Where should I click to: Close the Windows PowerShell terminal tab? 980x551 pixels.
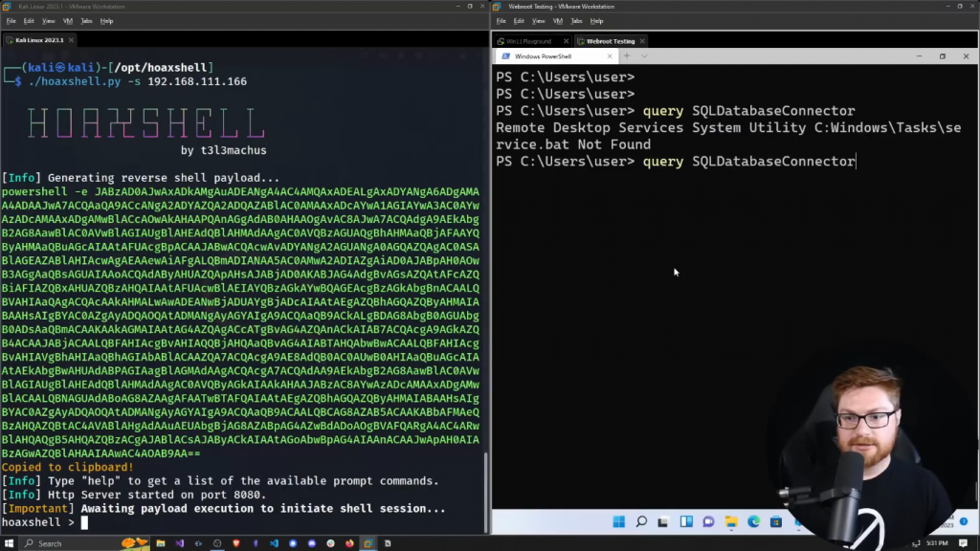(x=610, y=56)
